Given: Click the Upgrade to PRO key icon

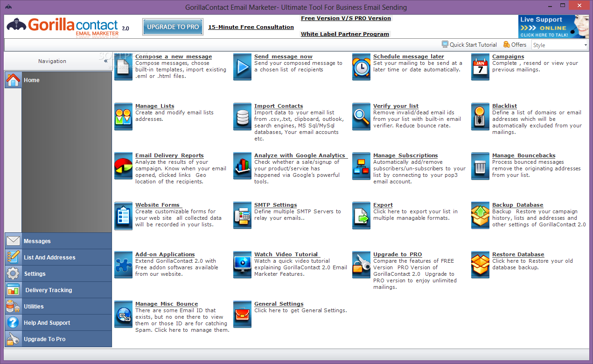Looking at the screenshot, I should click(x=362, y=265).
